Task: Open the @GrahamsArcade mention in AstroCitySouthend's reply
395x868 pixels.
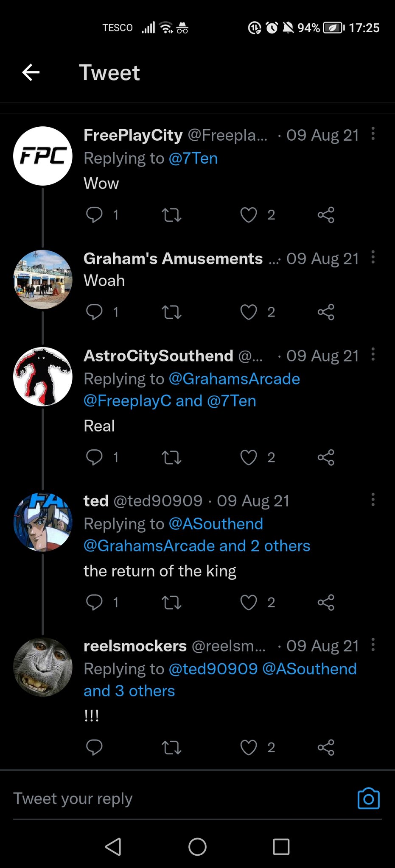Action: pos(234,379)
